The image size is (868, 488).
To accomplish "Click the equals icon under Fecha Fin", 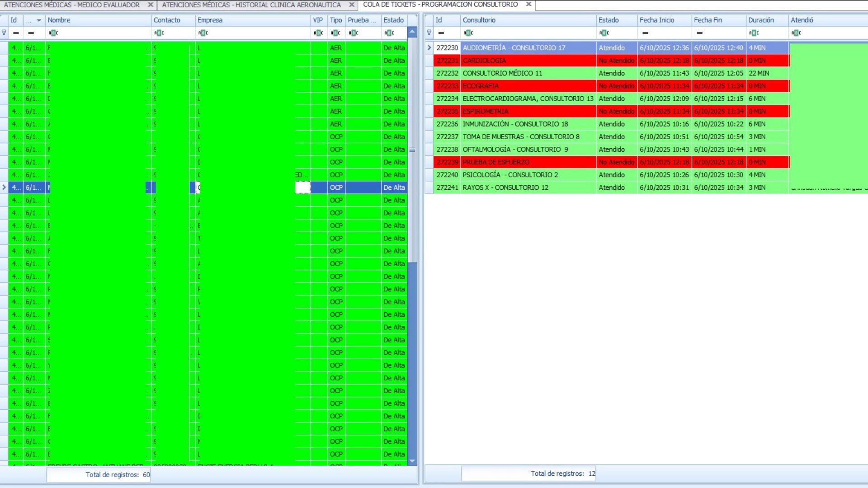I will click(699, 33).
